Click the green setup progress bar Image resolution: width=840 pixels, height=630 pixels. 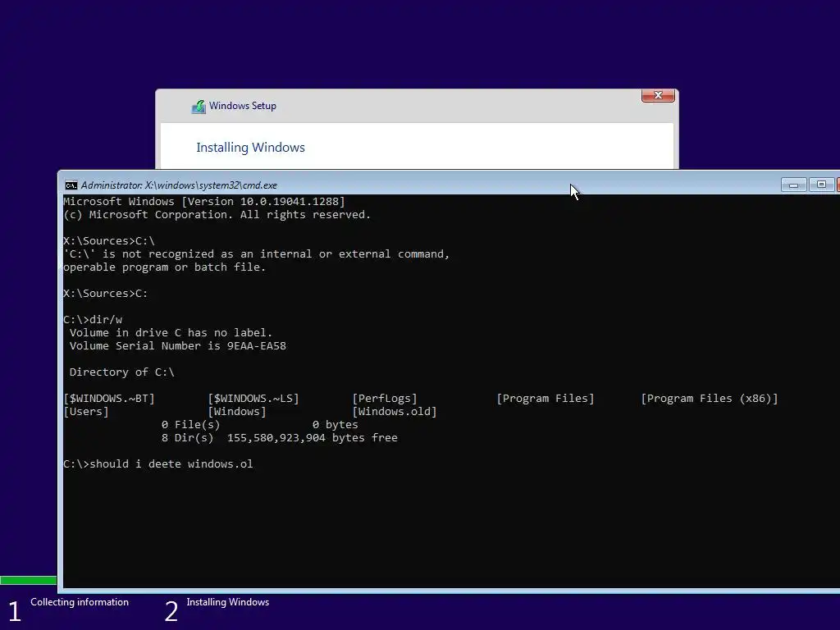point(29,580)
